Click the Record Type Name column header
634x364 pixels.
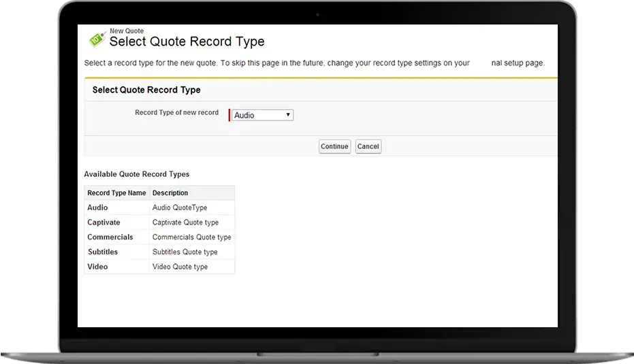pos(116,193)
